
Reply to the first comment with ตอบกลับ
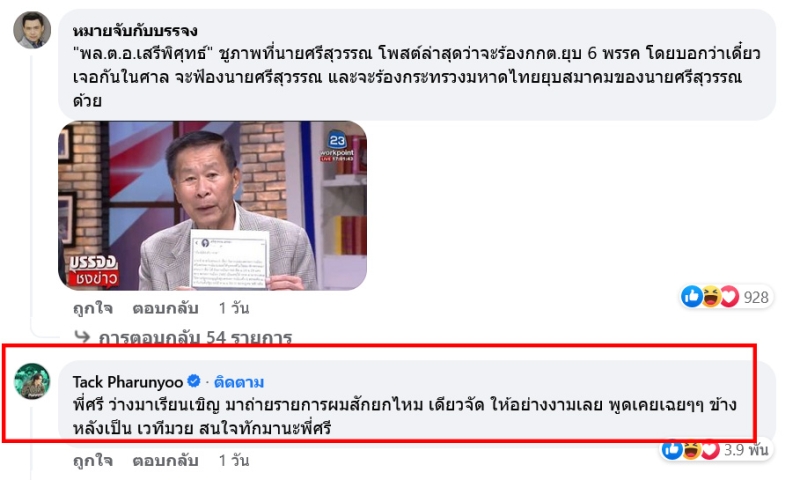tap(165, 308)
